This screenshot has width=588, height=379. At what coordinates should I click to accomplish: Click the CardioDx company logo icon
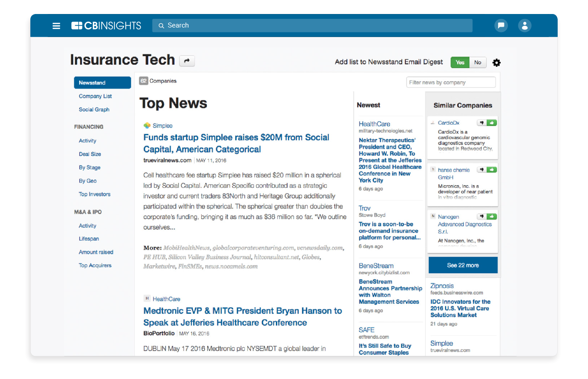pyautogui.click(x=433, y=123)
